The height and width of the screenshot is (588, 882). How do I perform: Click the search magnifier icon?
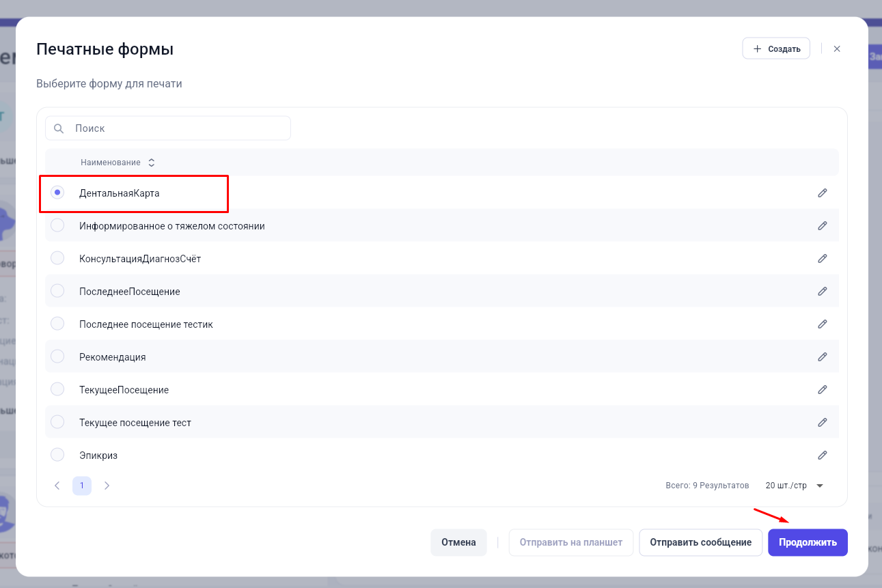point(59,128)
